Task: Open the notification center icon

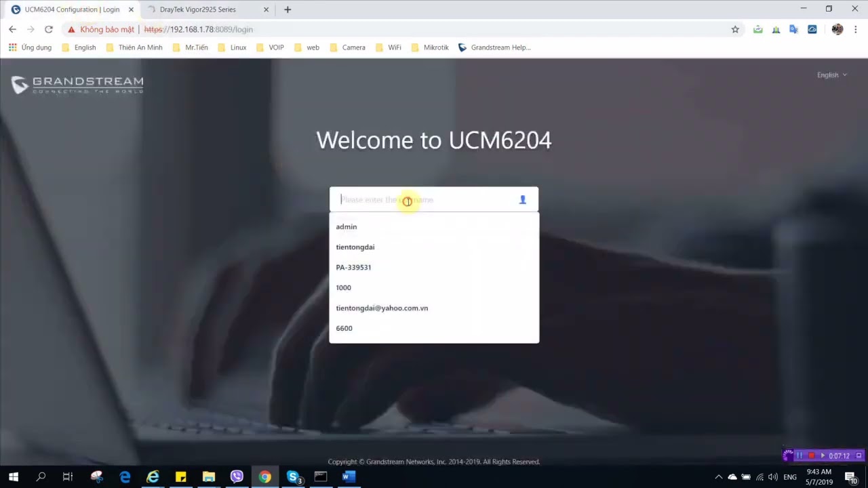Action: [x=851, y=477]
